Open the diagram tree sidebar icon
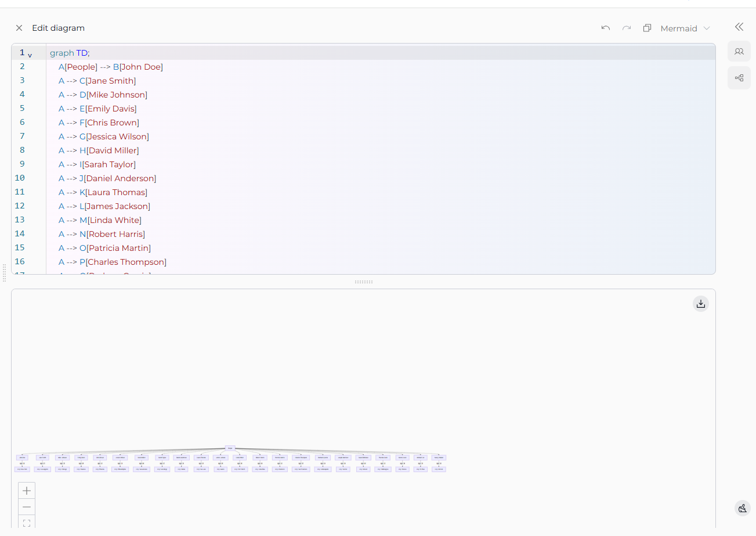The width and height of the screenshot is (756, 536). click(739, 78)
